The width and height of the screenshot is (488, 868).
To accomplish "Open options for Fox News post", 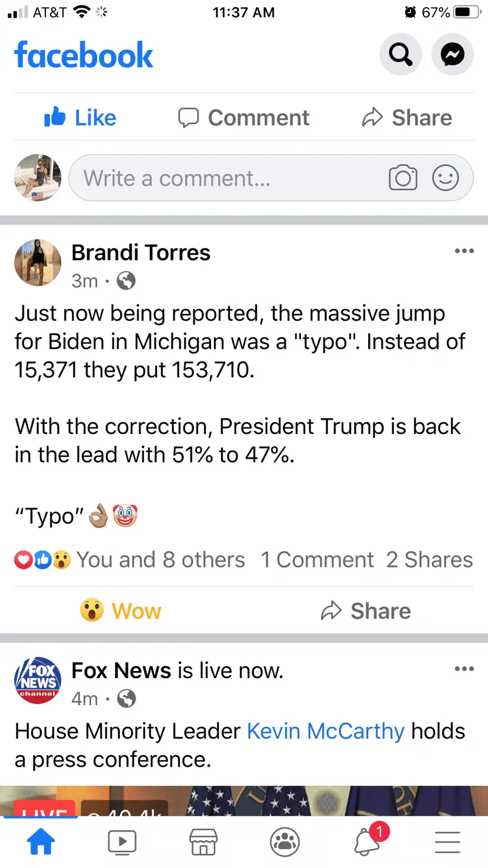I will 464,669.
